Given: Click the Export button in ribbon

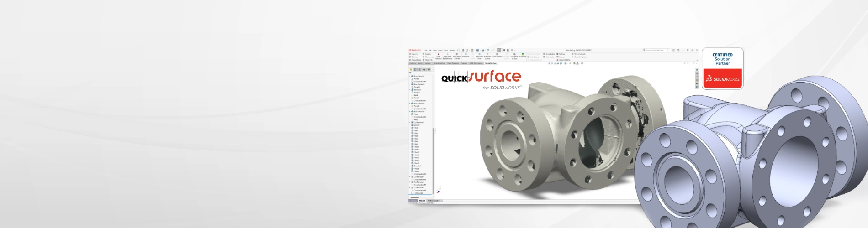Looking at the screenshot, I should (427, 54).
